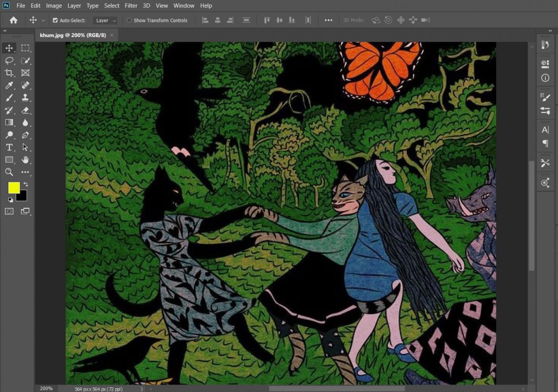Expand the right collapsed panel dock
The image size is (558, 392).
pyautogui.click(x=550, y=31)
